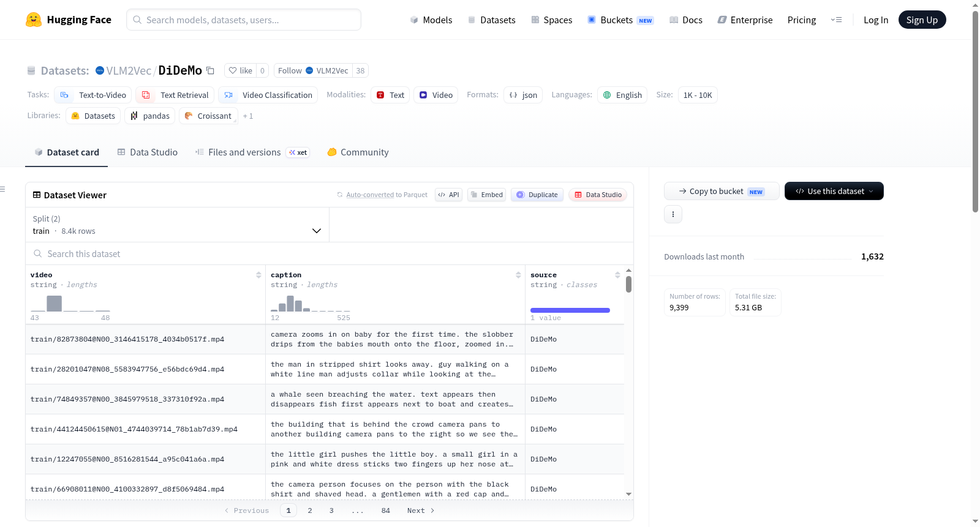The image size is (980, 527).
Task: Click the Hugging Face logo icon
Action: point(34,20)
